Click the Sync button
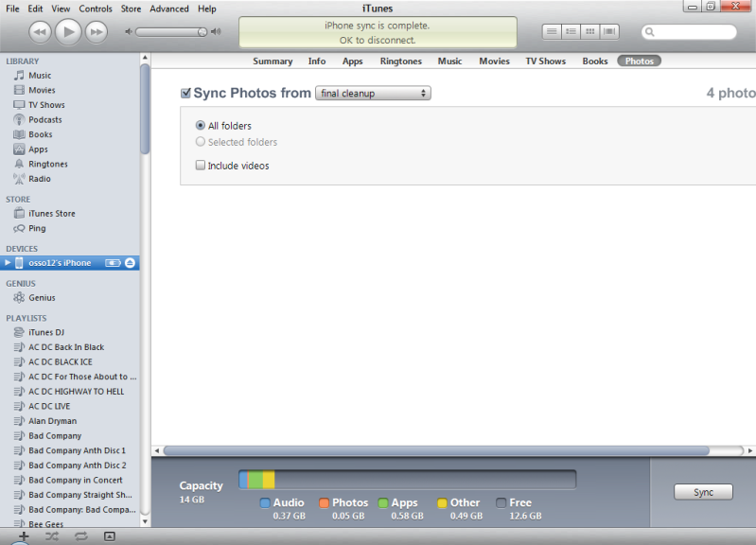The image size is (756, 545). pyautogui.click(x=703, y=492)
